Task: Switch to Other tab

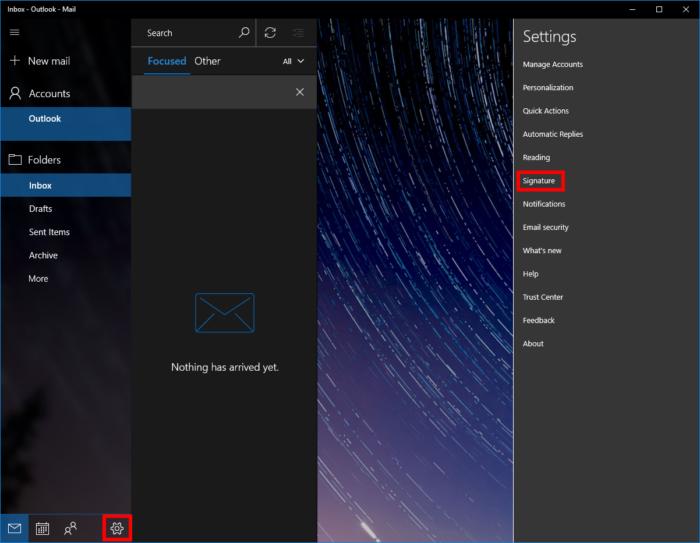Action: click(x=207, y=61)
